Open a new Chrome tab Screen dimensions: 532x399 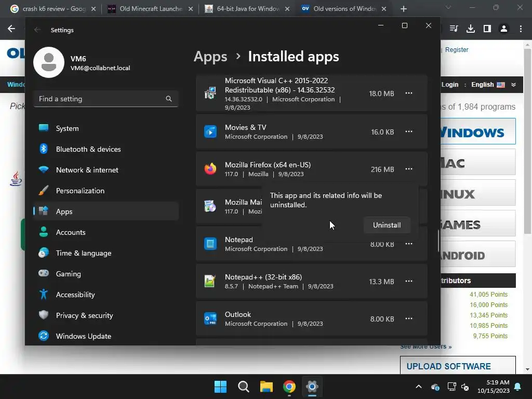pos(403,9)
